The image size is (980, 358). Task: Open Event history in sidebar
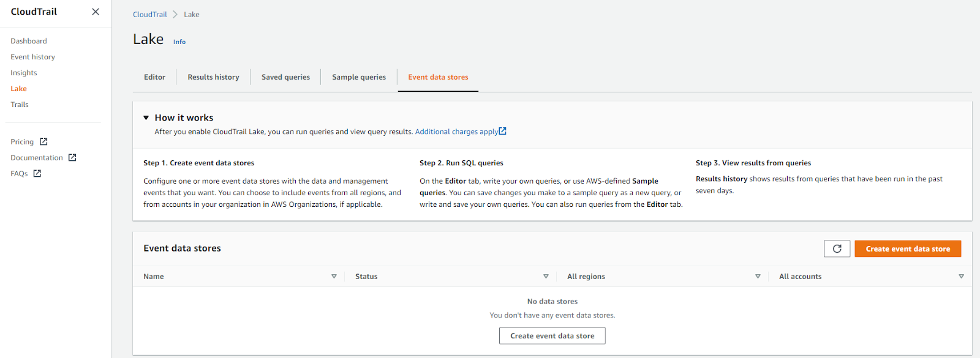[x=32, y=57]
